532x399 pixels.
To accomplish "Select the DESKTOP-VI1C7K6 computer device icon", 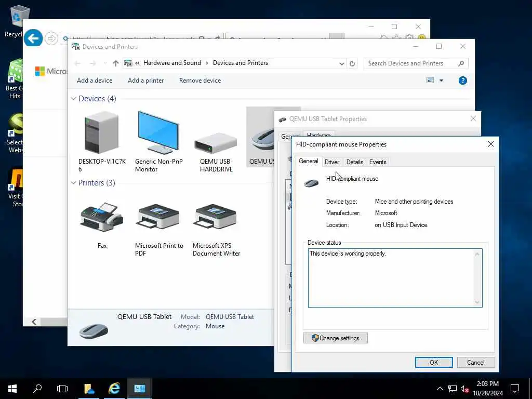I will click(101, 134).
